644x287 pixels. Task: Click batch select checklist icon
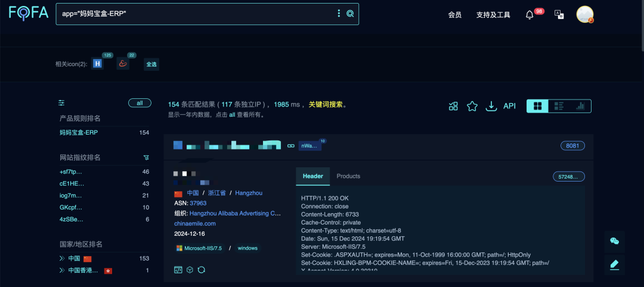[x=453, y=106]
